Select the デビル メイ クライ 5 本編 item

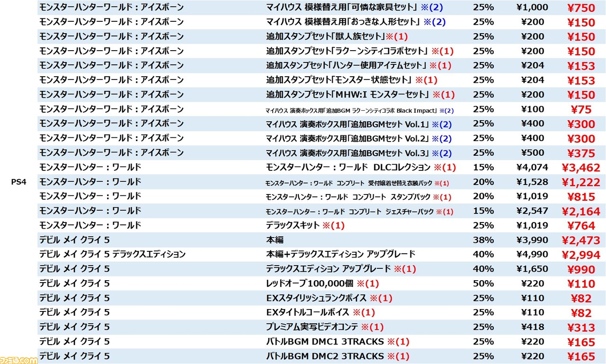pos(275,240)
